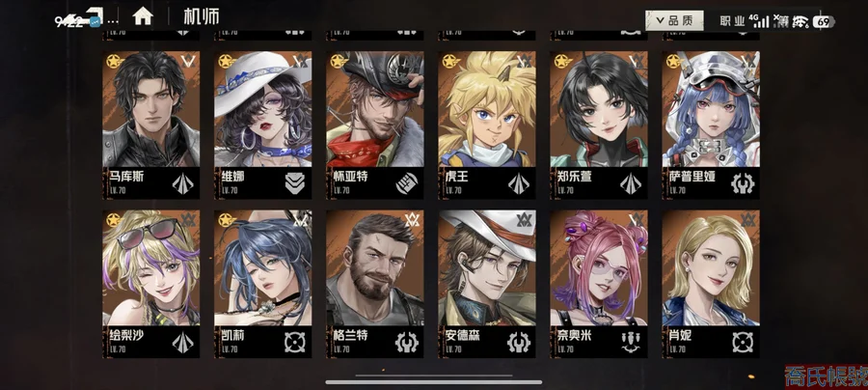Click the crosshair class icon on 肖妮's card
The height and width of the screenshot is (390, 868).
coord(743,342)
